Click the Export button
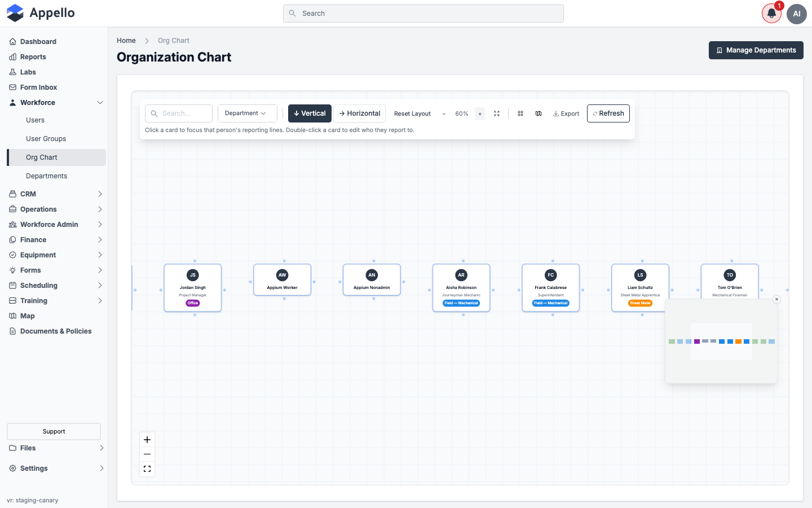Image resolution: width=812 pixels, height=508 pixels. tap(566, 113)
